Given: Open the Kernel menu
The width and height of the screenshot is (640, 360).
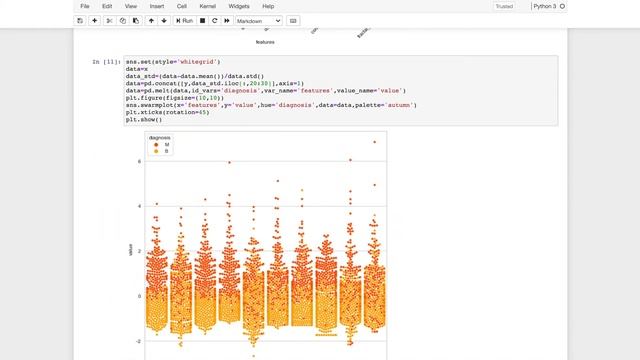Looking at the screenshot, I should [x=207, y=6].
